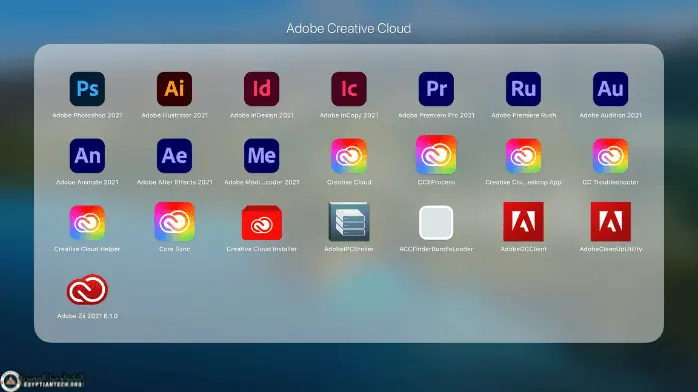698x392 pixels.
Task: Click the 'Adobe Audition 2021' label
Action: click(611, 115)
